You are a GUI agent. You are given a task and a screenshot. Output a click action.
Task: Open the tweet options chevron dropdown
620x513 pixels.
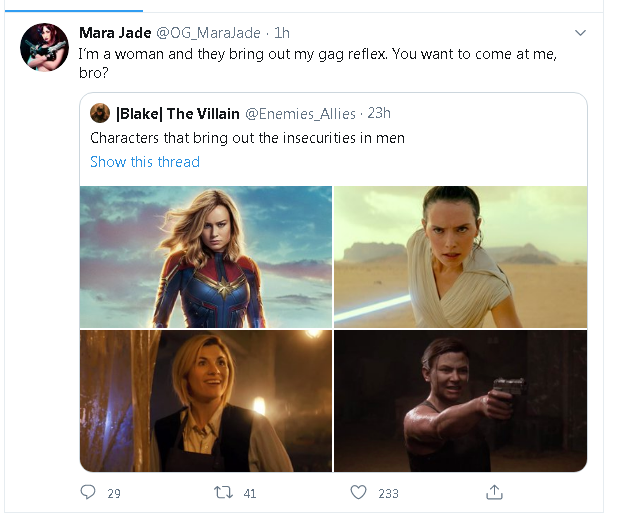580,33
